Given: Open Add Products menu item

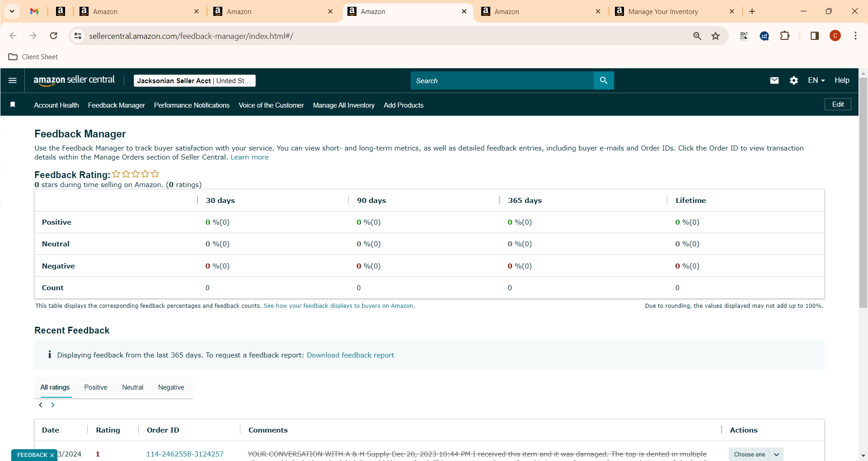Looking at the screenshot, I should 404,105.
